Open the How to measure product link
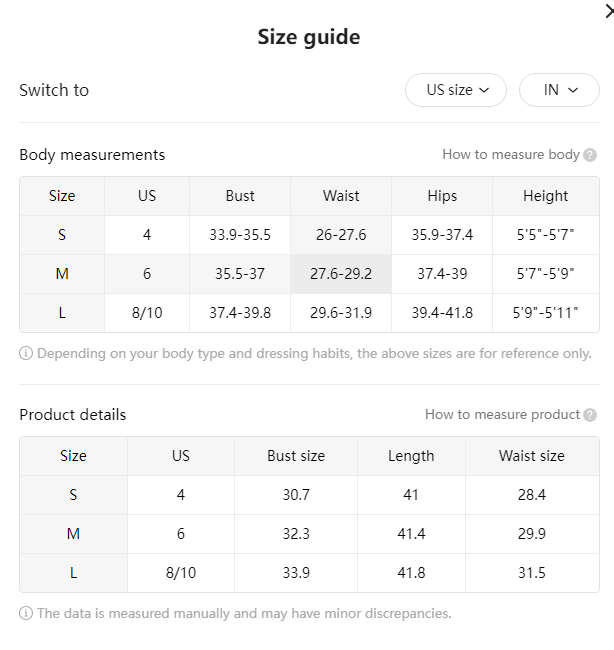This screenshot has width=614, height=650. [x=502, y=415]
